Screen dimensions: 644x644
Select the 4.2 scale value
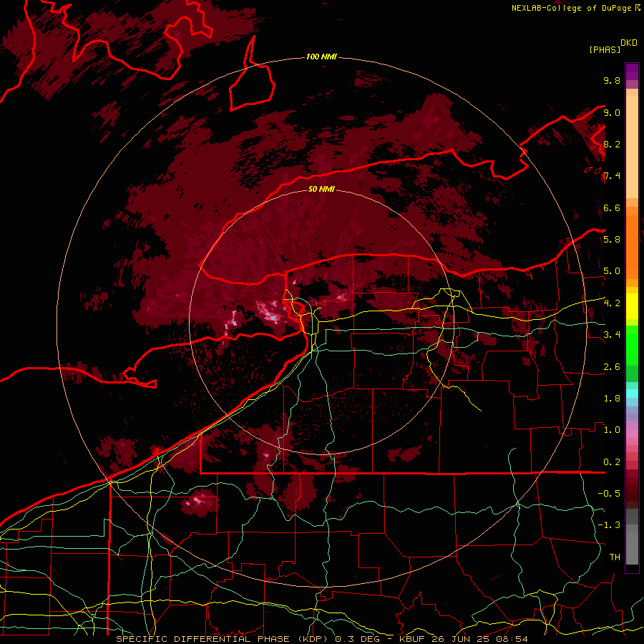point(612,303)
